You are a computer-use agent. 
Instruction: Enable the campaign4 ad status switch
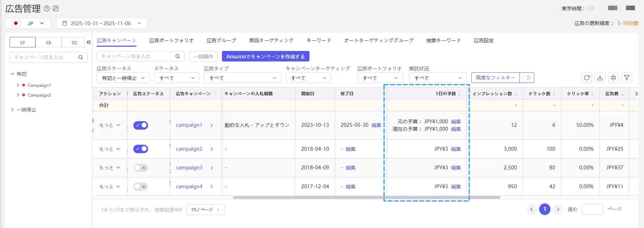(x=141, y=187)
